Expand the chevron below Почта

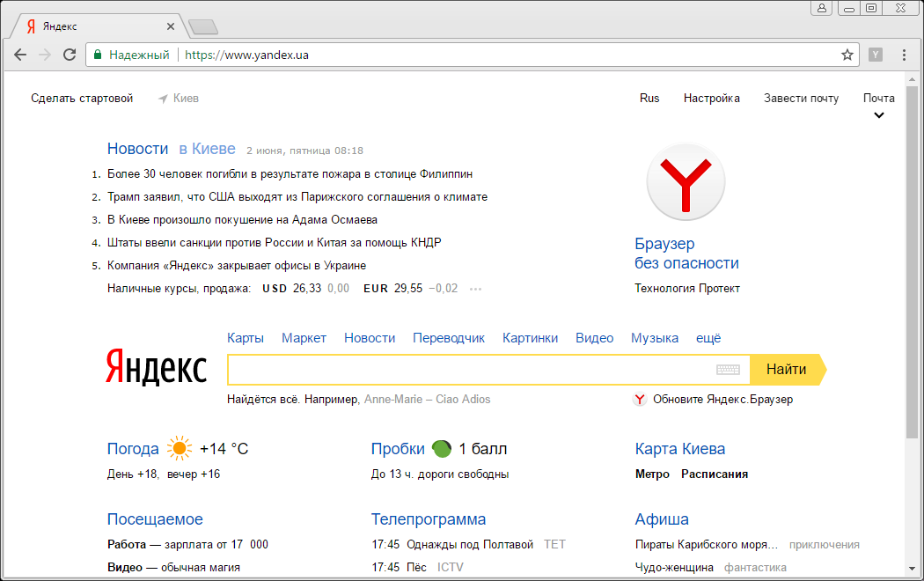(x=878, y=115)
